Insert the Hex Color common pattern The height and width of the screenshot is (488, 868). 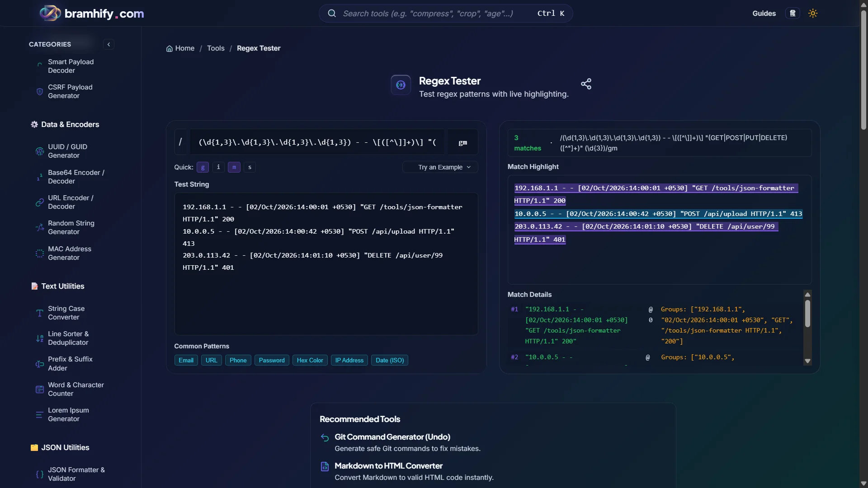(x=310, y=361)
